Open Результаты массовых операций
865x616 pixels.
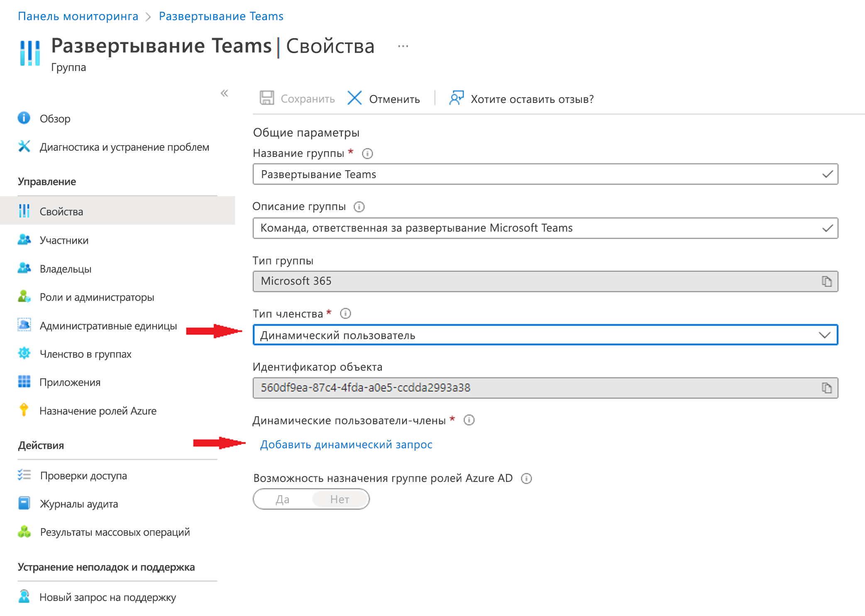click(115, 532)
